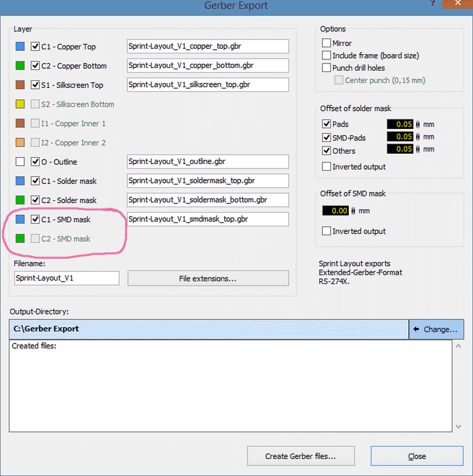Uncheck C2 - Solder mask layer

(35, 200)
